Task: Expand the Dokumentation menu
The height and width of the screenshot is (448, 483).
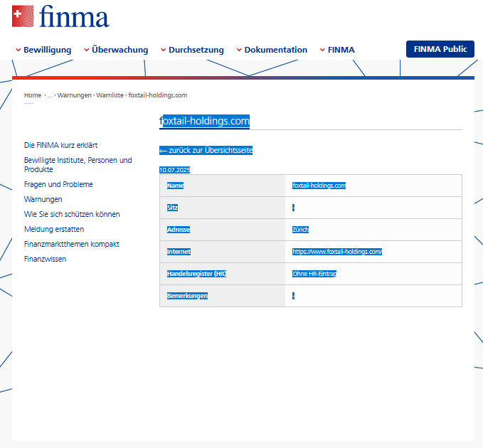Action: (272, 50)
